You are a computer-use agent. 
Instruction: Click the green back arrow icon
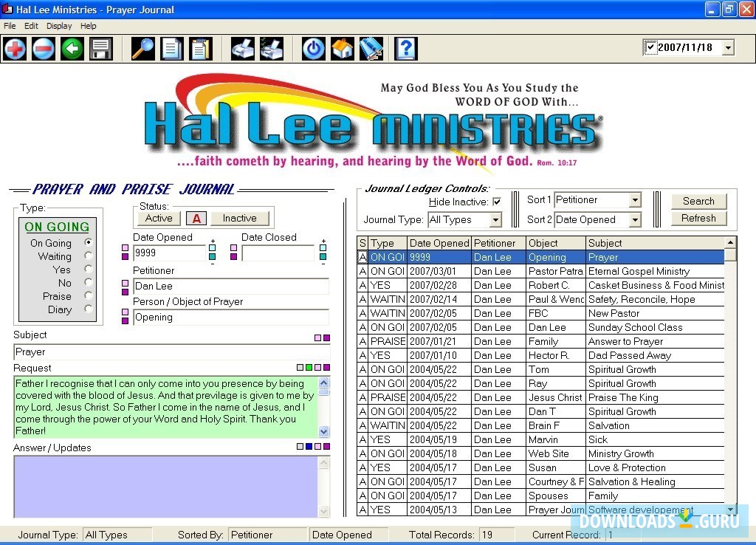pos(72,49)
